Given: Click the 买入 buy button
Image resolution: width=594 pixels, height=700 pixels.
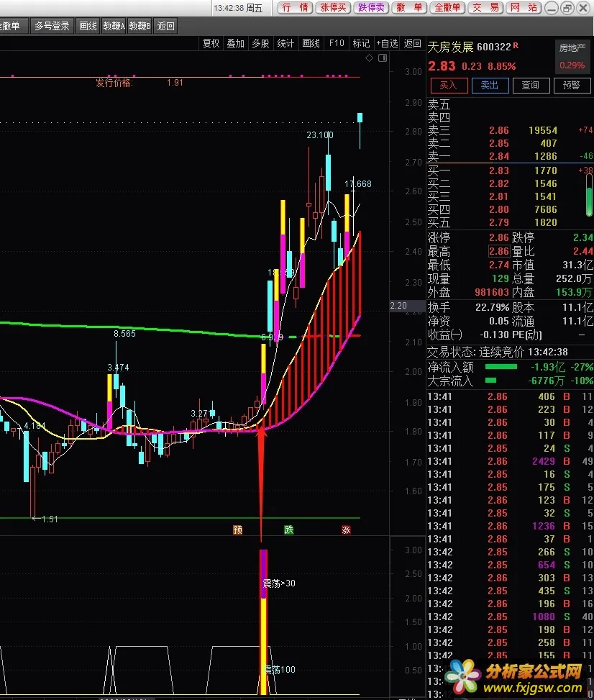Looking at the screenshot, I should (449, 86).
